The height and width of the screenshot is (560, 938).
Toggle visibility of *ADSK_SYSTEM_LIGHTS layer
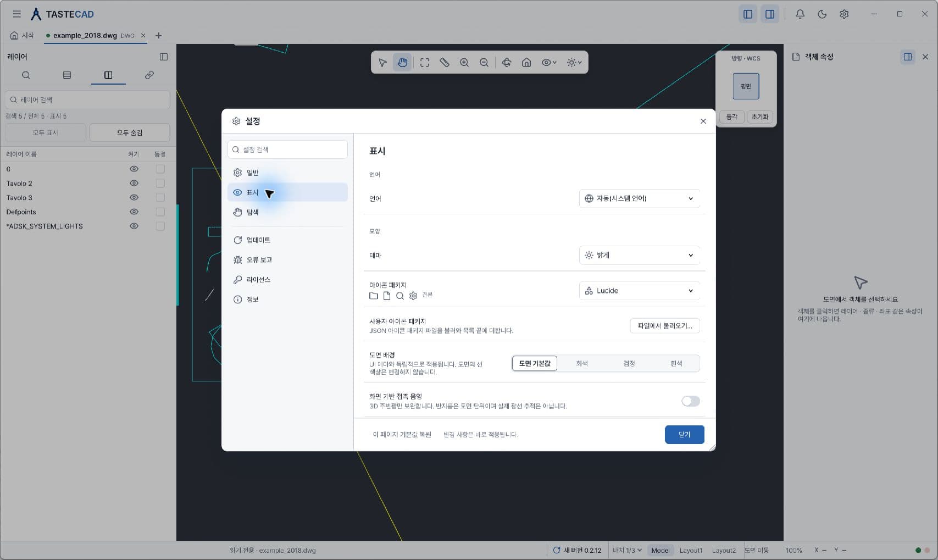134,226
